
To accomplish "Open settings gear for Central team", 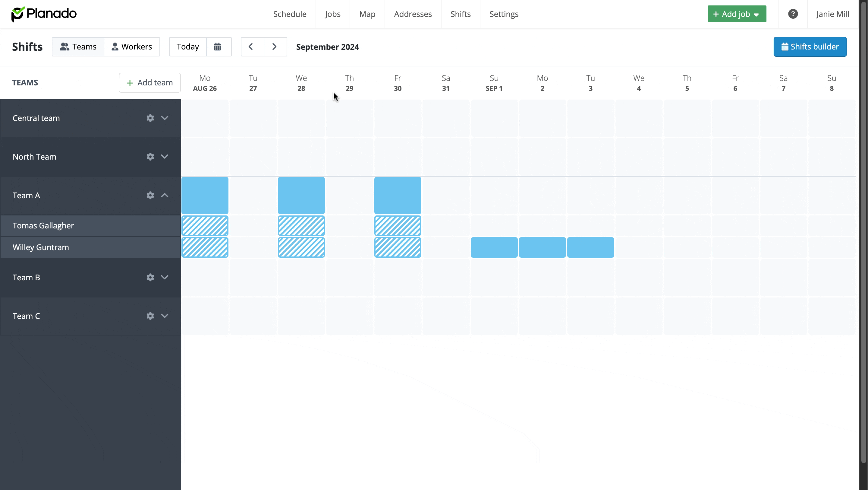I will click(150, 118).
